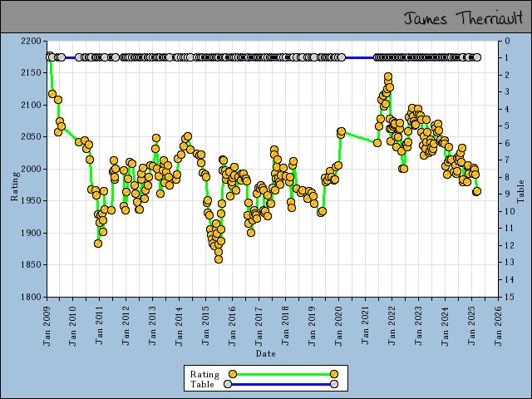Screen dimensions: 532x399
Task: Select the lowest rating point near 1858
Action: coord(219,259)
